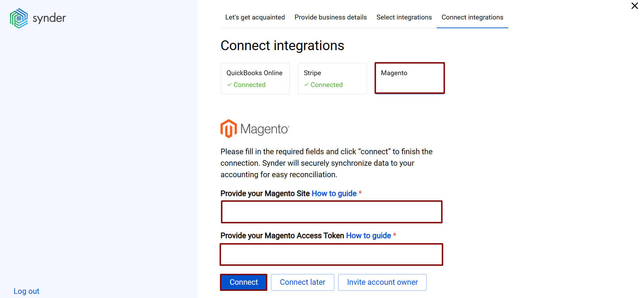Click Invite account owner
This screenshot has width=644, height=298.
point(382,282)
